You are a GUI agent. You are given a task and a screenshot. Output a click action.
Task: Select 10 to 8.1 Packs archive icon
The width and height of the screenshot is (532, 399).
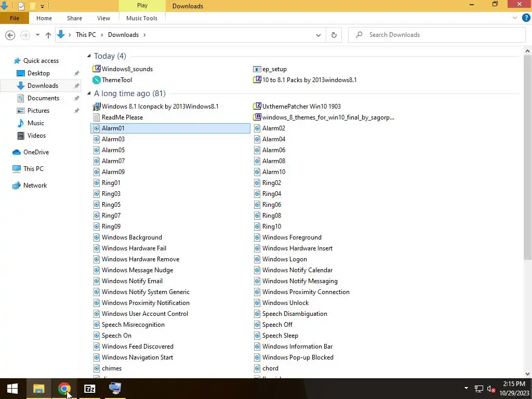257,79
